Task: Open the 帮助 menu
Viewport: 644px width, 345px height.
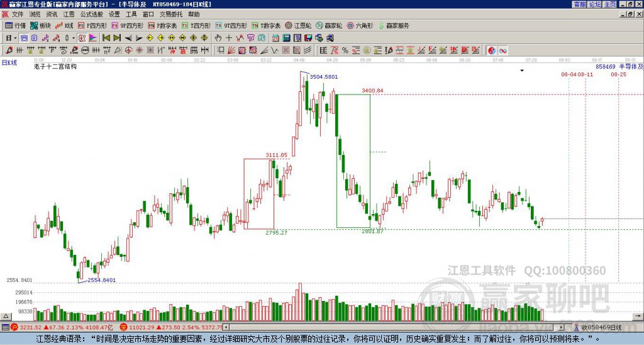Action: (x=194, y=14)
